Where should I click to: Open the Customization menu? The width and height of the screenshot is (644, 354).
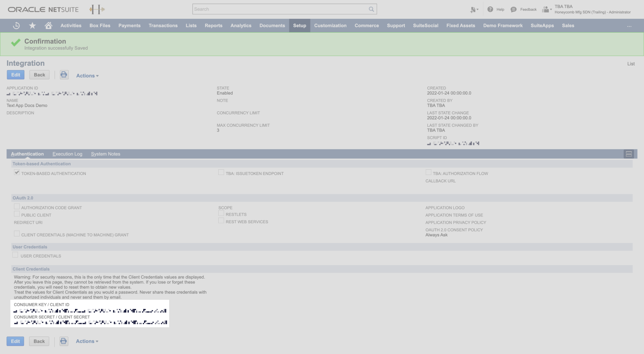330,26
